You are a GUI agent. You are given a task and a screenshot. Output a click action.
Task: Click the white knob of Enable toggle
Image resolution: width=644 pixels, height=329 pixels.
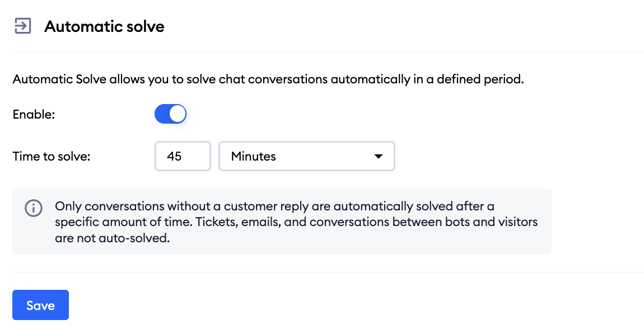178,114
